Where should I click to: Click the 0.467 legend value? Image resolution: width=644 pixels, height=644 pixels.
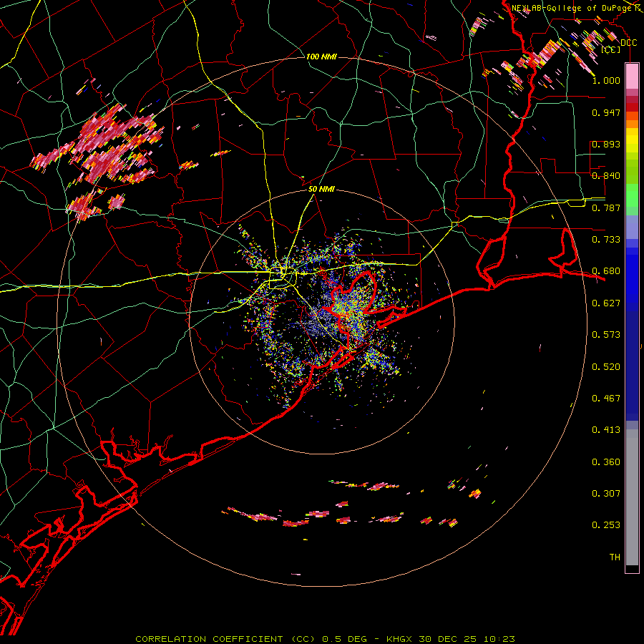[x=606, y=399]
